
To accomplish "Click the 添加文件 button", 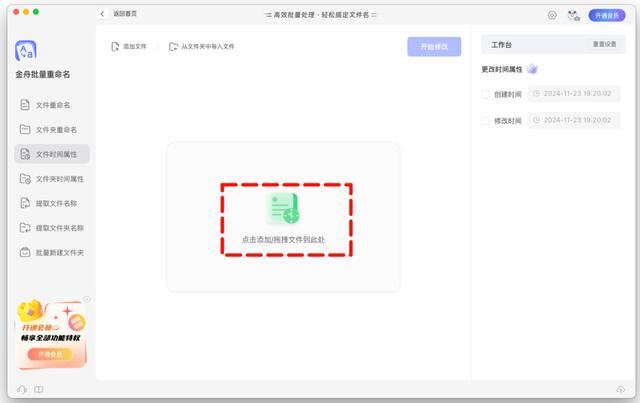I will click(x=129, y=46).
